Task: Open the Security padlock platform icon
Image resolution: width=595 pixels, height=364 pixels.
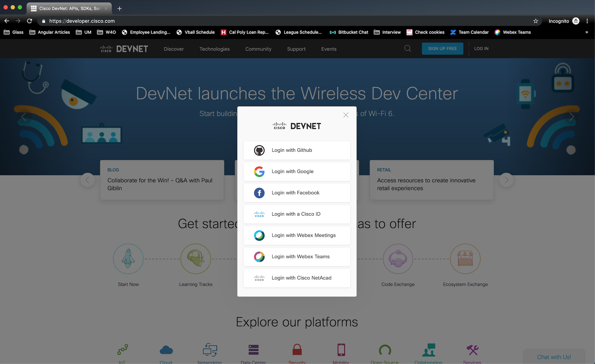Action: click(297, 349)
